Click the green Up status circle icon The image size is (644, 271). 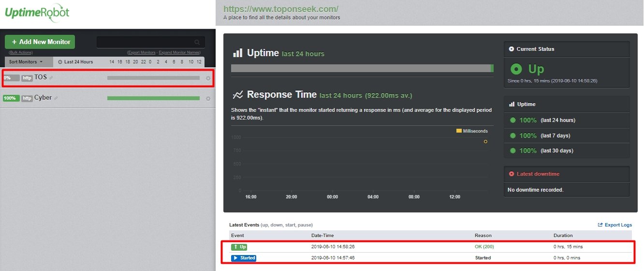tap(516, 69)
